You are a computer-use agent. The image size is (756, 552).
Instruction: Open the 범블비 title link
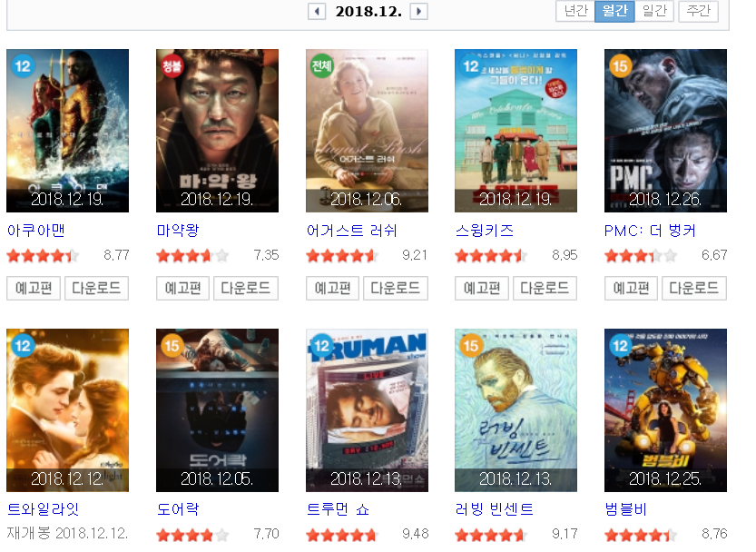pos(625,509)
